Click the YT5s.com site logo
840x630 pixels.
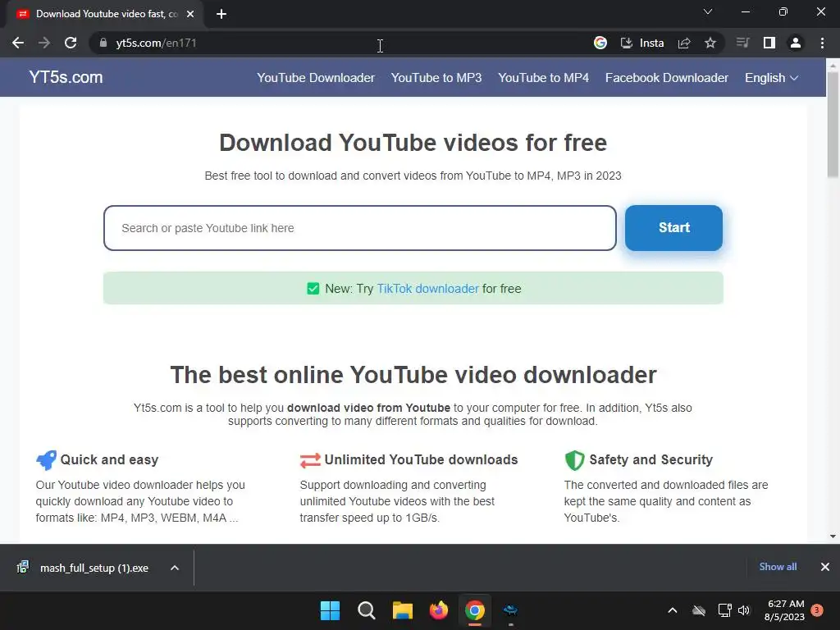66,77
